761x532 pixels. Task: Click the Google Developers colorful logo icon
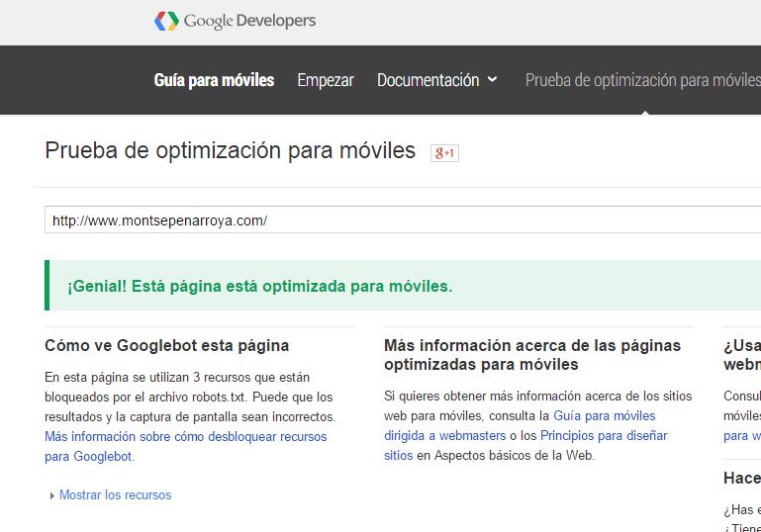[x=166, y=21]
